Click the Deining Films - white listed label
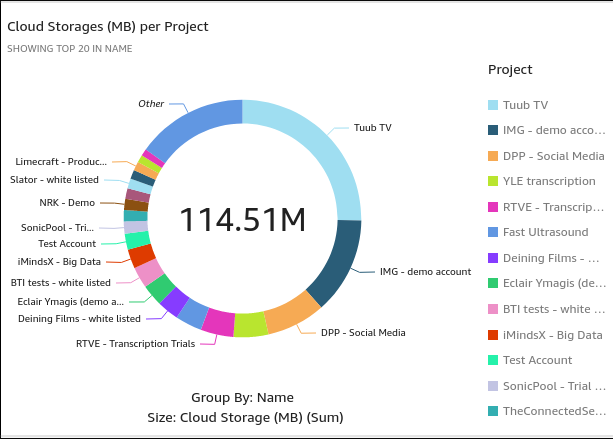This screenshot has height=439, width=613. point(79,319)
